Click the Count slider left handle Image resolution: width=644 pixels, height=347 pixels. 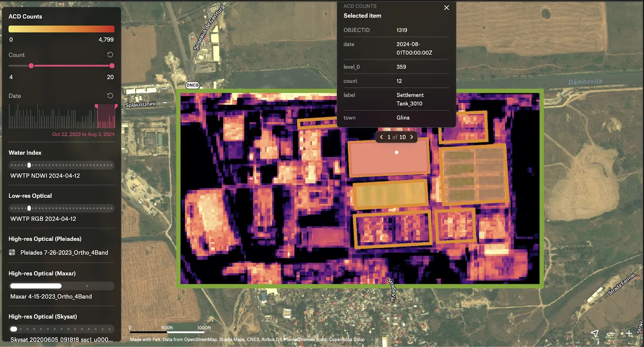(31, 66)
